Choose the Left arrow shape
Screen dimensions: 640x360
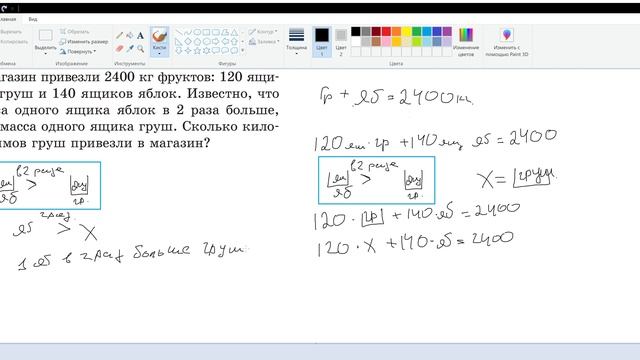point(225,42)
